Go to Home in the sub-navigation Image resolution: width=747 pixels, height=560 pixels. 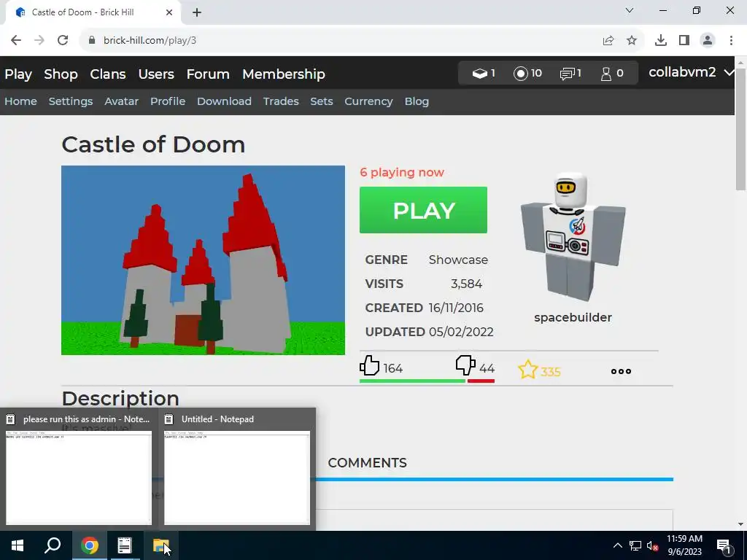pyautogui.click(x=20, y=101)
